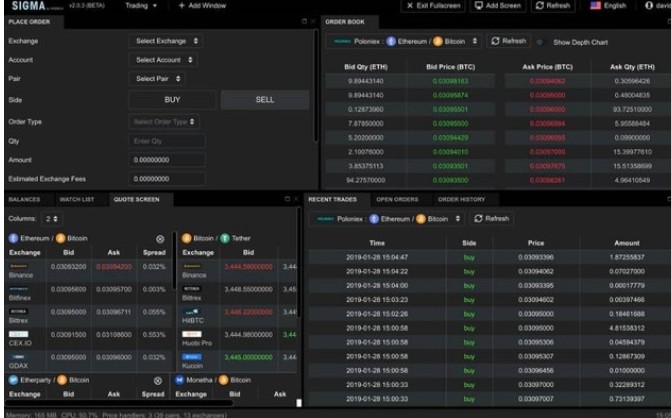Viewport: 671px width, 418px height.
Task: Choose BUY side
Action: pos(172,100)
